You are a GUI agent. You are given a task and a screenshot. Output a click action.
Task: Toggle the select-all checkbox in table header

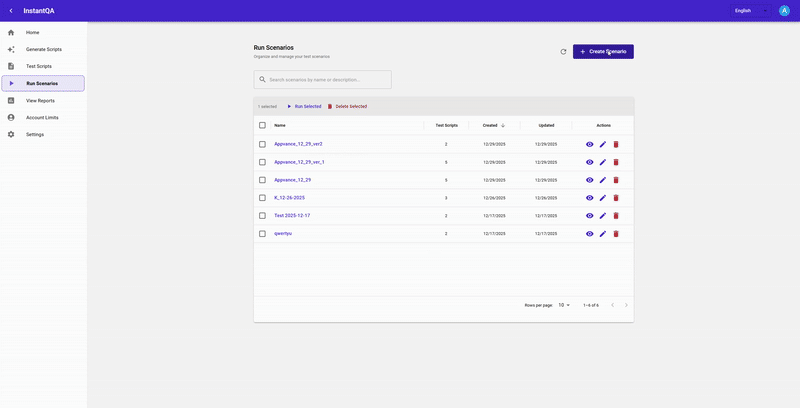263,125
